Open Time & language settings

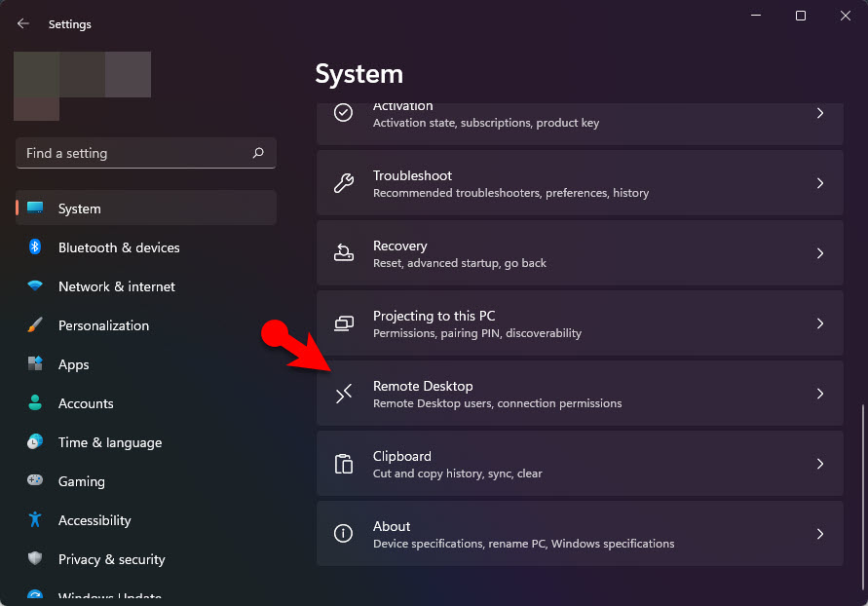coord(146,441)
